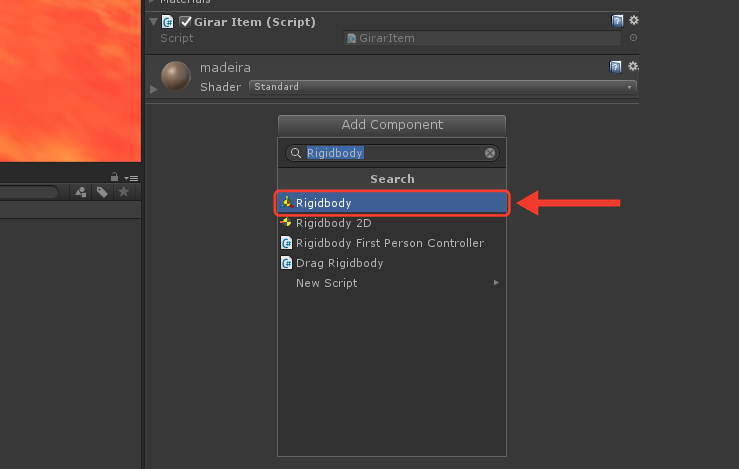
Task: Click the search magnifier icon
Action: pos(296,153)
